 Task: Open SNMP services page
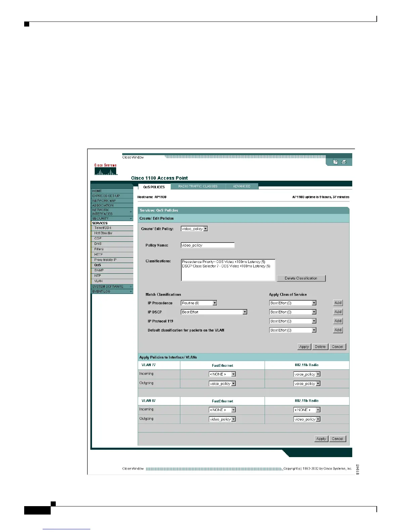point(112,270)
